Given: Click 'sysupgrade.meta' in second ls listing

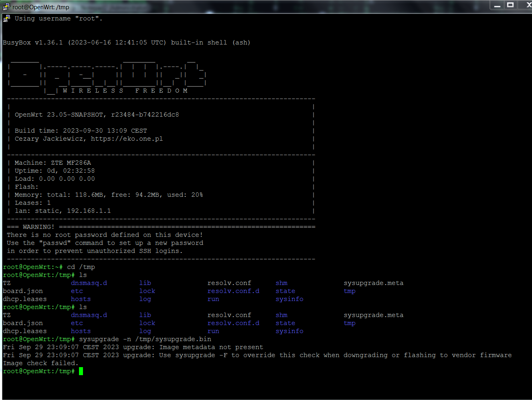Looking at the screenshot, I should pos(374,315).
